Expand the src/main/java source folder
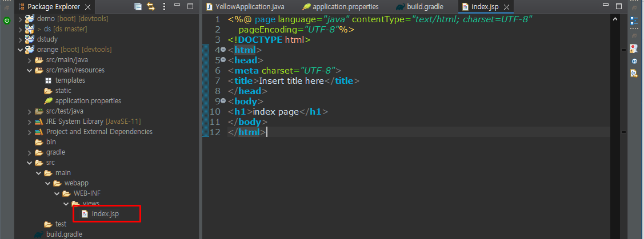Image resolution: width=644 pixels, height=239 pixels. point(30,60)
